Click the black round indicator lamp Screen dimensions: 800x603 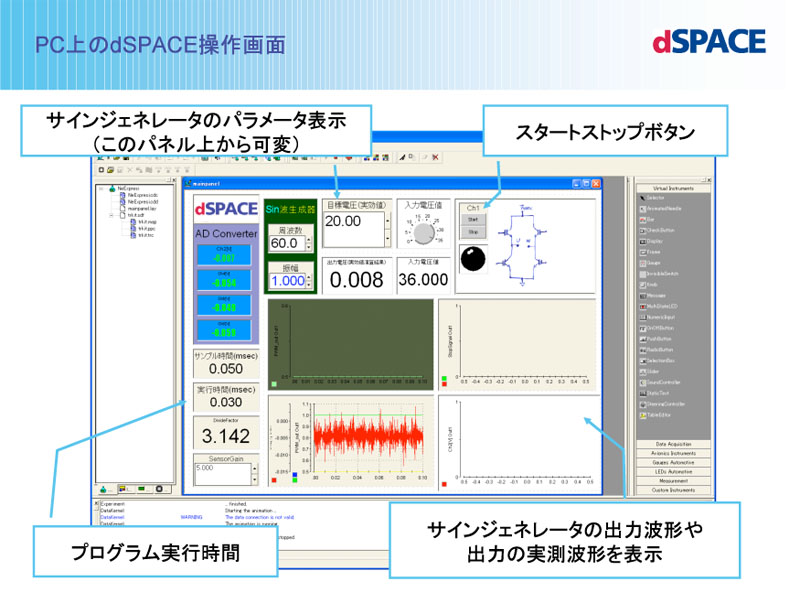tap(472, 259)
